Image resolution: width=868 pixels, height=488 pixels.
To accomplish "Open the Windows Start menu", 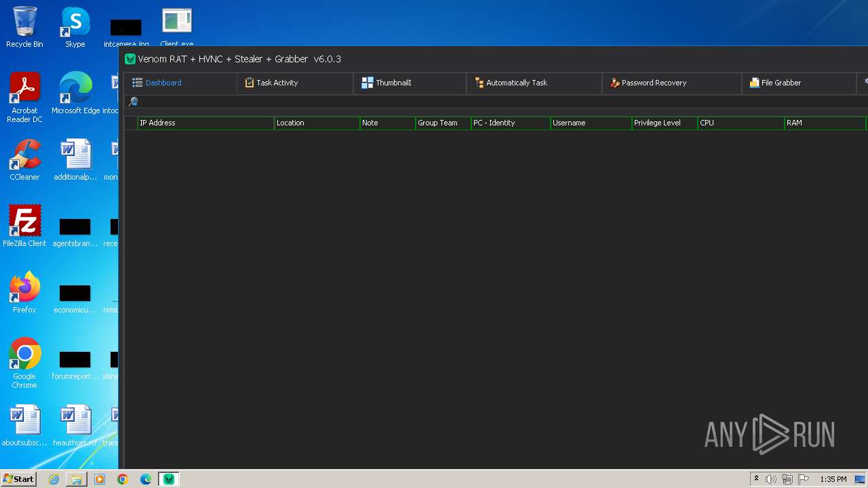I will pyautogui.click(x=18, y=479).
